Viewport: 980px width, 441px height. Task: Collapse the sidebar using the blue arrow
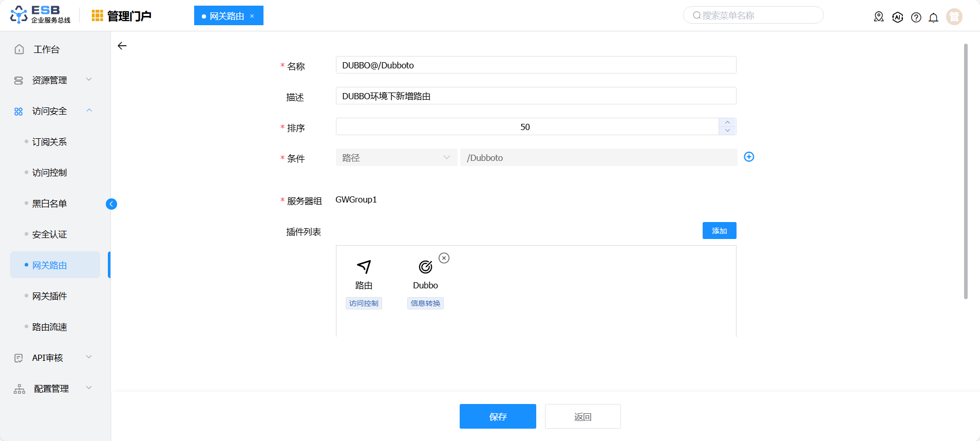pyautogui.click(x=111, y=204)
